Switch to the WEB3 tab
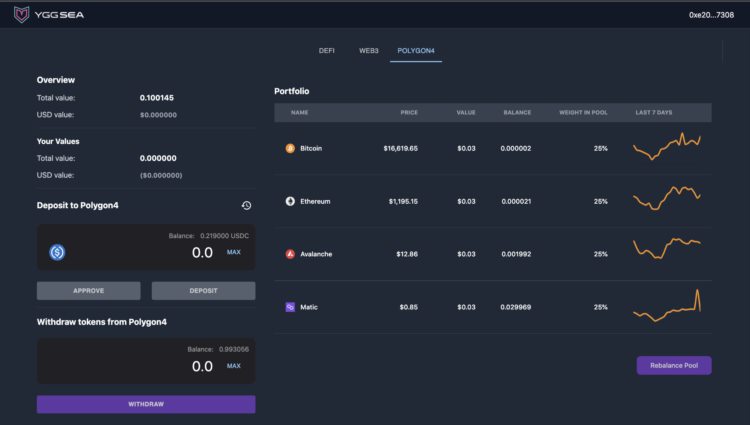 point(368,50)
